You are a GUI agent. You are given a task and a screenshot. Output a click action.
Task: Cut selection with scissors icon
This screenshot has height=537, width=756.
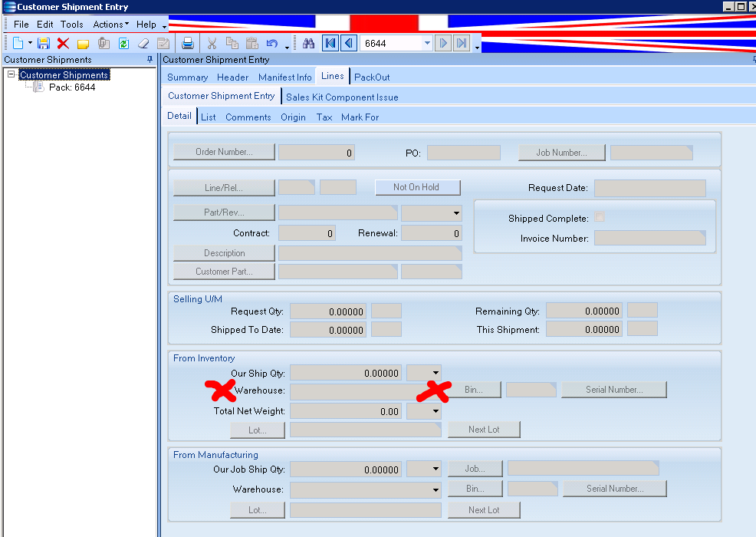(x=212, y=44)
